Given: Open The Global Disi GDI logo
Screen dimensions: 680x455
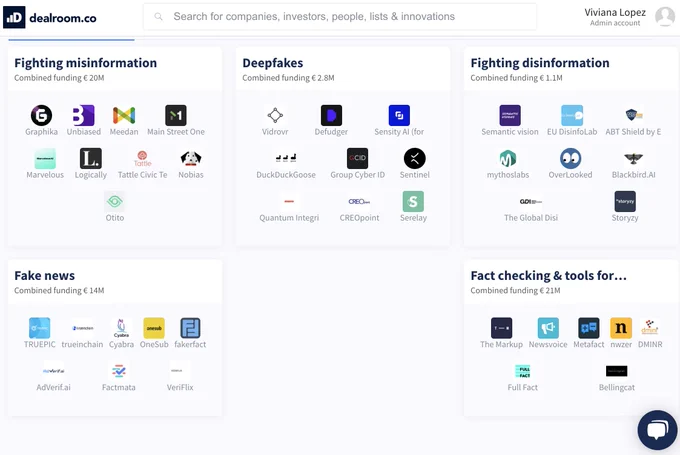Looking at the screenshot, I should 531,201.
